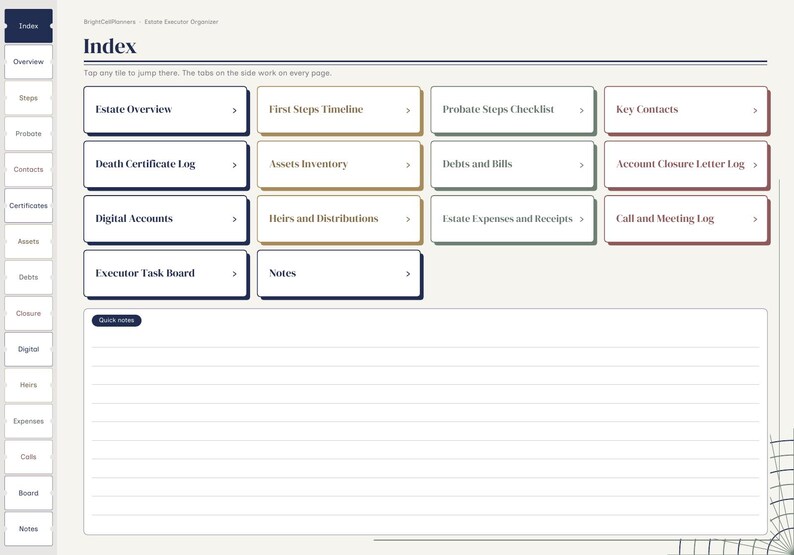Click the chevron arrow on Digital Accounts

click(x=234, y=219)
